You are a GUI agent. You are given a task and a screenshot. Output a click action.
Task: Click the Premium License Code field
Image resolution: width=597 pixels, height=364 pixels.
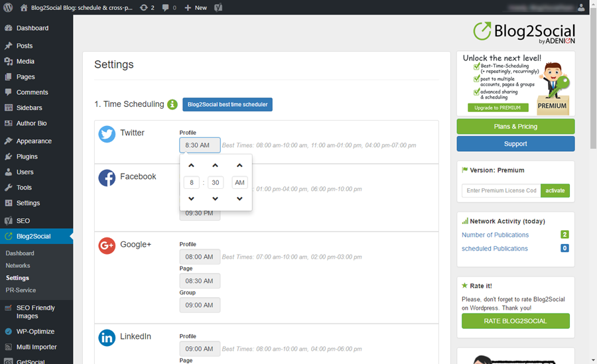[501, 190]
